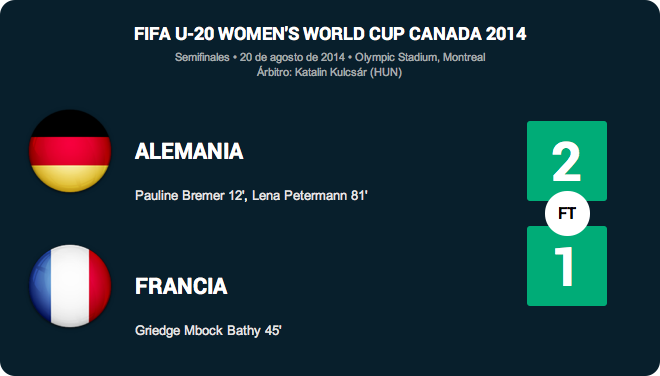Click the red stripe of France flag
660x376 pixels.
coord(99,286)
